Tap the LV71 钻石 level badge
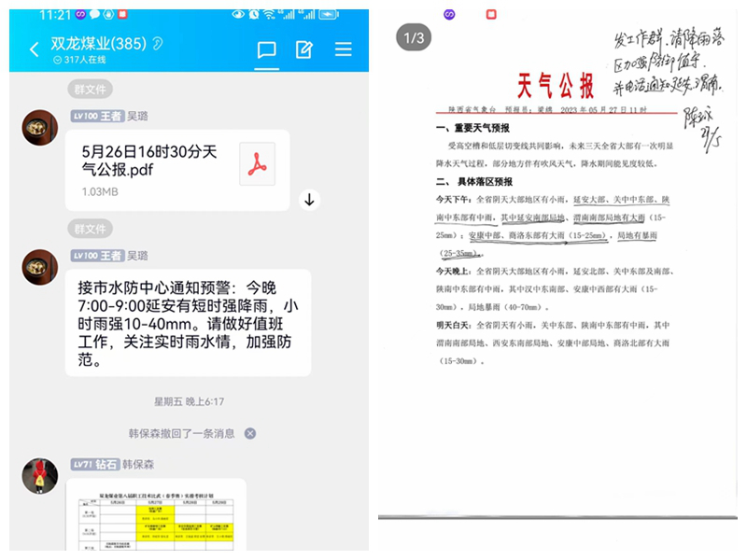747x560 pixels. [97, 464]
